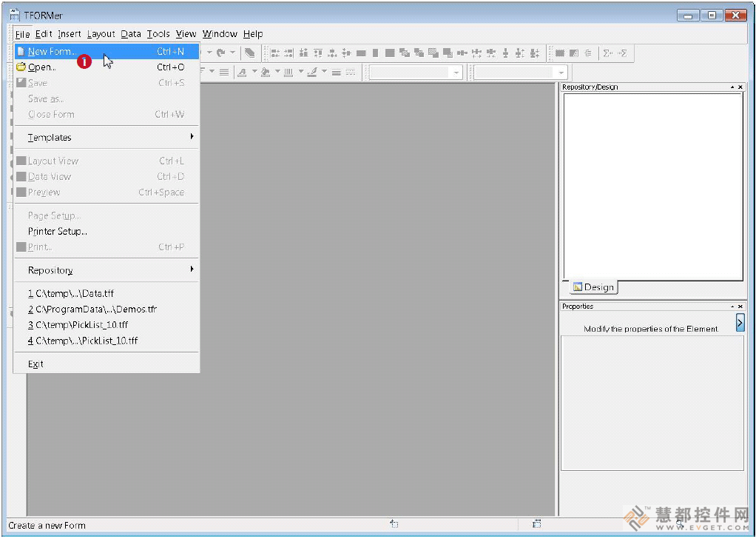Open the Insert menu

click(70, 34)
